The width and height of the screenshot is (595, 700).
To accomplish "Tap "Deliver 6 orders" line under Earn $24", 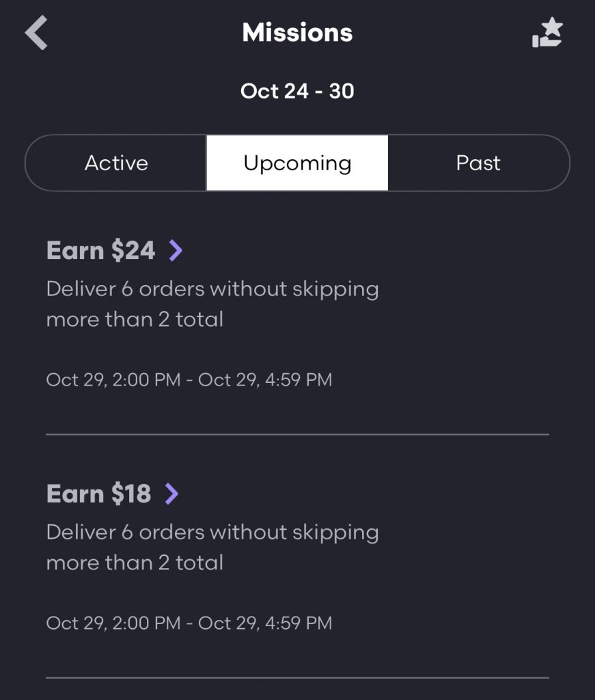I will pos(212,289).
